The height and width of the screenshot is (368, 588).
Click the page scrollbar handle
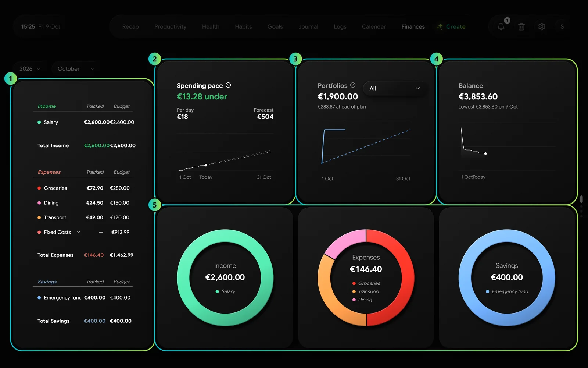[x=581, y=199]
